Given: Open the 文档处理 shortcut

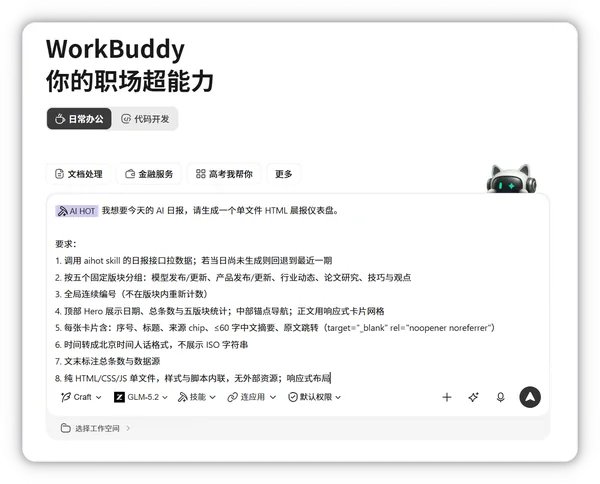Looking at the screenshot, I should pyautogui.click(x=79, y=174).
